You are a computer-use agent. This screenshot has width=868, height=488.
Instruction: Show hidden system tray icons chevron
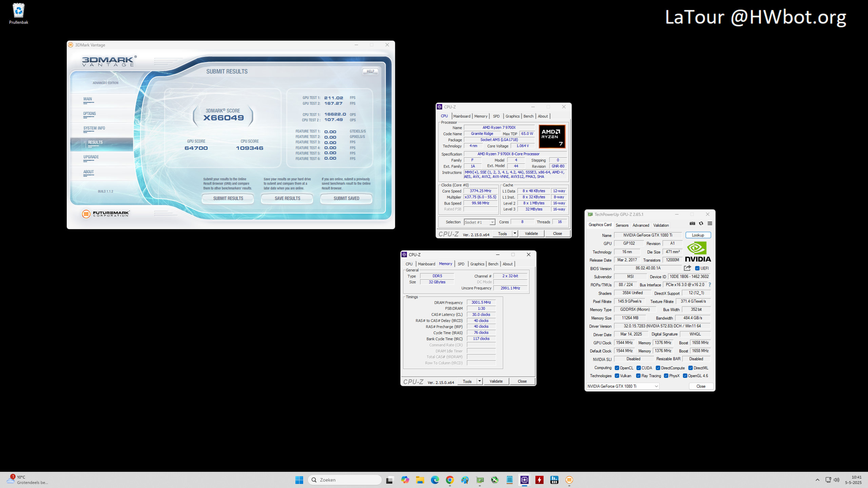pos(817,480)
